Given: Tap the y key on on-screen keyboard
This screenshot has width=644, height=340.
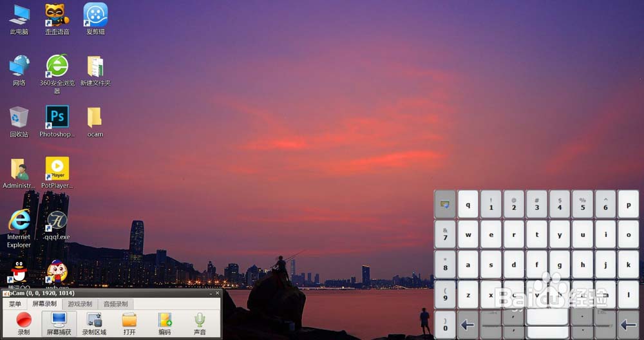Looking at the screenshot, I should pyautogui.click(x=560, y=234).
